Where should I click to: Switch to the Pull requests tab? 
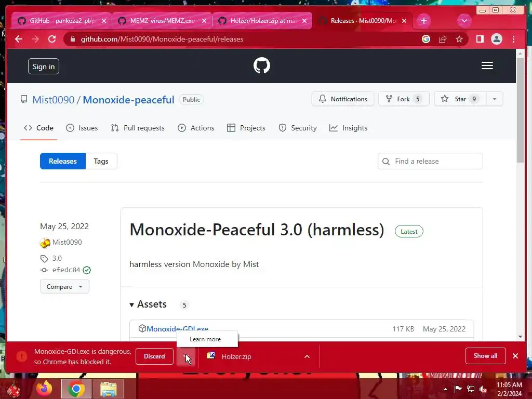(x=138, y=128)
